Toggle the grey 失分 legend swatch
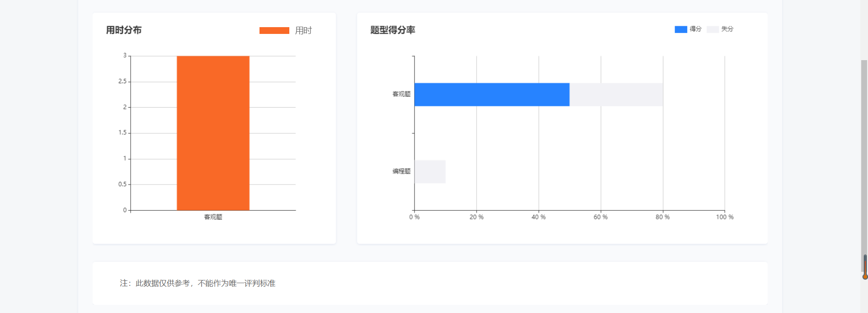This screenshot has height=313, width=868. click(712, 29)
